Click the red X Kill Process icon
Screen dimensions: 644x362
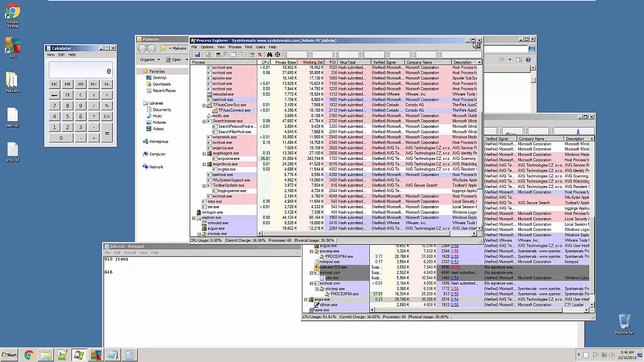[x=260, y=54]
